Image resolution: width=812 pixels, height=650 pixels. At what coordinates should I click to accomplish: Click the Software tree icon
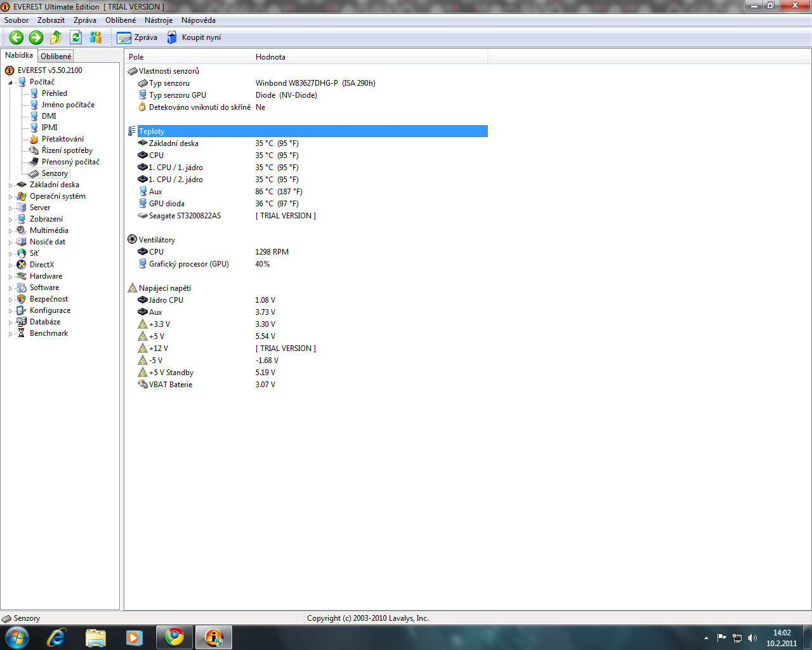[x=22, y=288]
